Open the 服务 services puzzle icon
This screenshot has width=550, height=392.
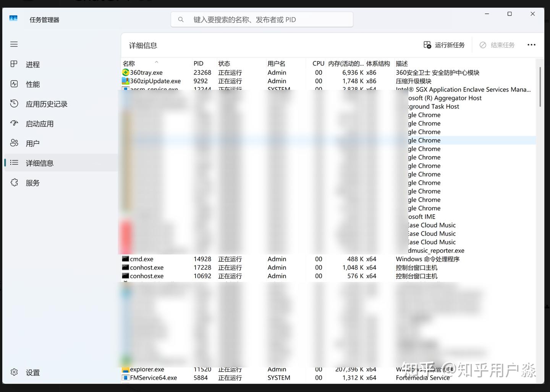14,182
